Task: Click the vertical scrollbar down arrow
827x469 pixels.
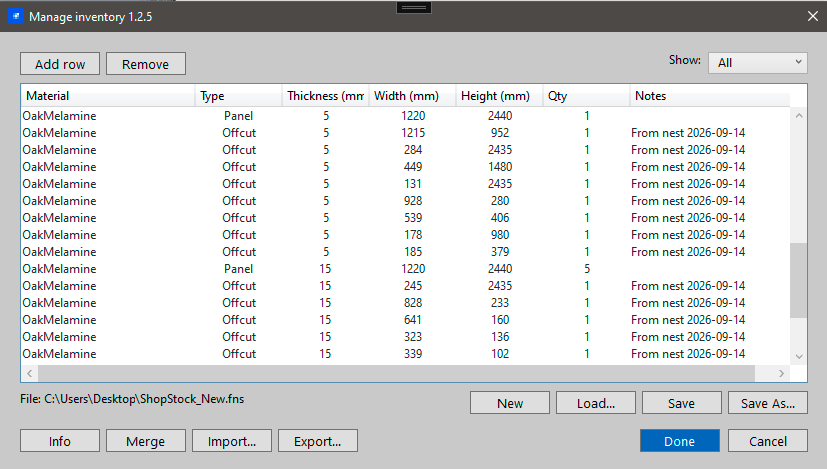Action: [x=799, y=357]
